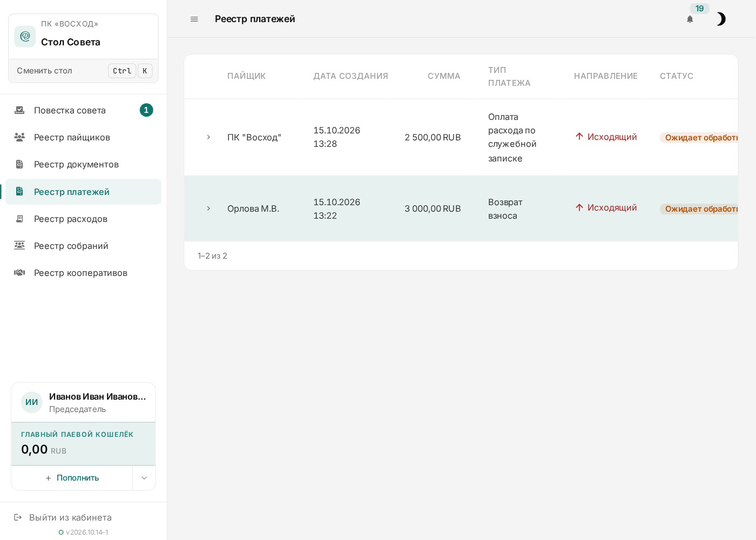The width and height of the screenshot is (756, 540).
Task: Click Пополнить wallet button
Action: click(x=72, y=478)
